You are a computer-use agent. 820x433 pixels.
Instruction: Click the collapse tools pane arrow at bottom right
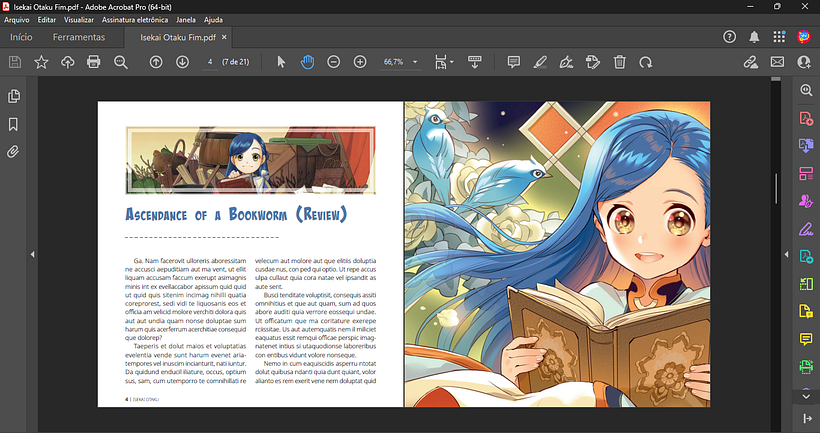point(807,418)
